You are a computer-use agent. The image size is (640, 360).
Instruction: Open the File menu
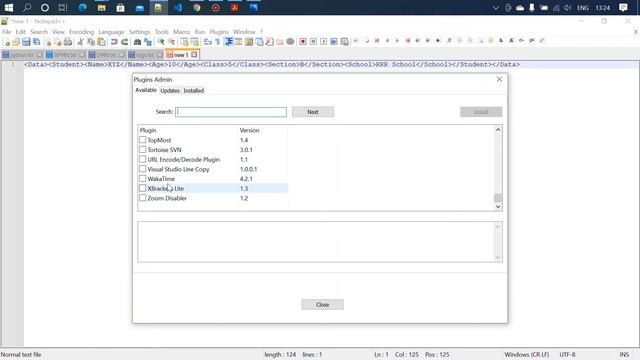click(x=7, y=32)
